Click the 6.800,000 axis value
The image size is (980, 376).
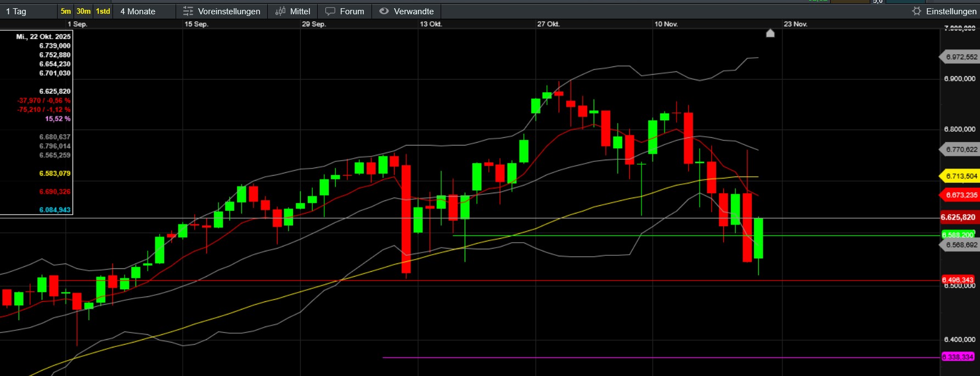coord(960,130)
